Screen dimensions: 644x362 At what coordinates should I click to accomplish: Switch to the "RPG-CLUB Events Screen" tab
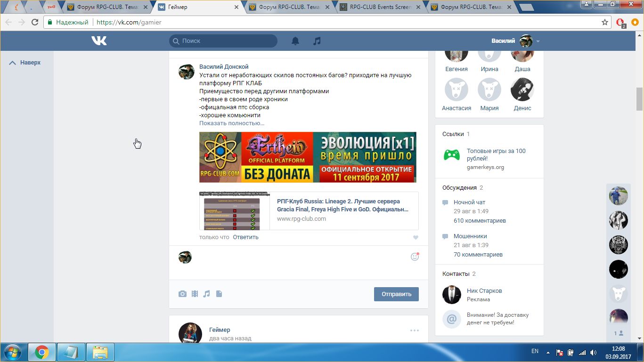coord(379,7)
